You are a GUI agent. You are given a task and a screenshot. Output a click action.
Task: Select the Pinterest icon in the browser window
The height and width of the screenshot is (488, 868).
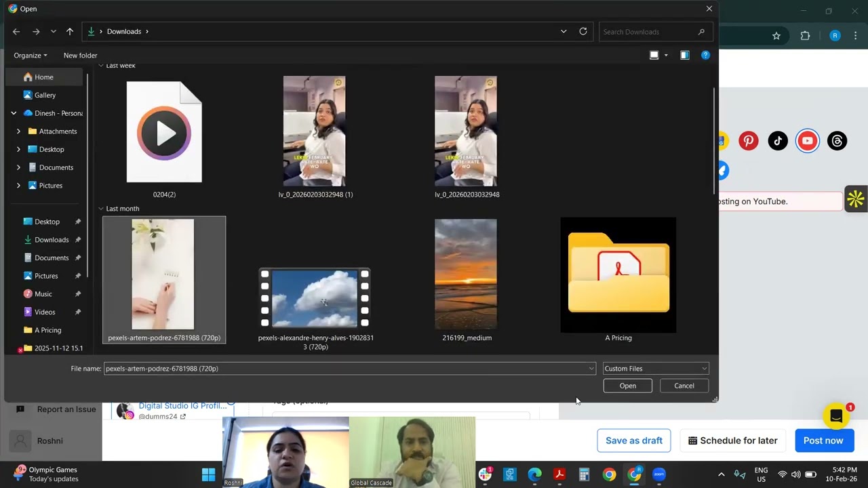pos(748,141)
